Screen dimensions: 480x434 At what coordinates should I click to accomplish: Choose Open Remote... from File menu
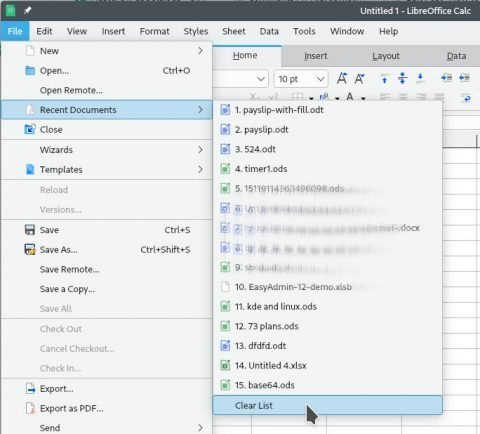click(107, 90)
